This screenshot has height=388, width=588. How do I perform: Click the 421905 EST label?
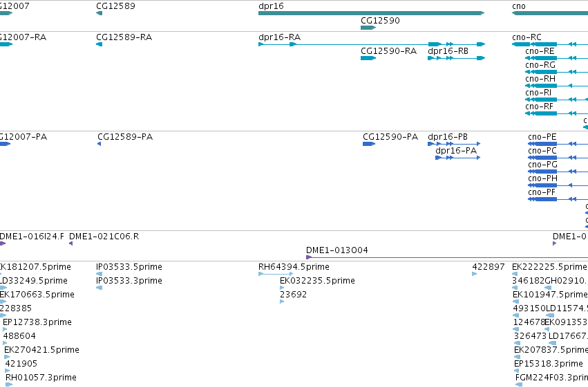[21, 364]
